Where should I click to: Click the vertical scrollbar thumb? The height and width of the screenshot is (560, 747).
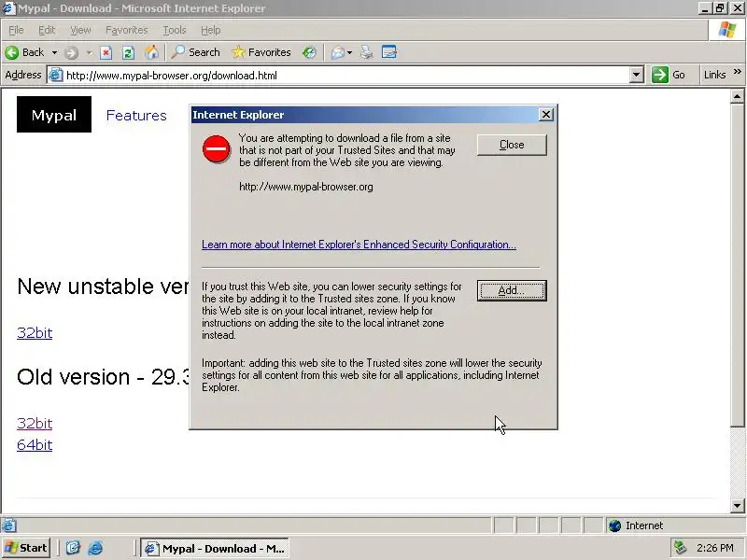coord(737,265)
